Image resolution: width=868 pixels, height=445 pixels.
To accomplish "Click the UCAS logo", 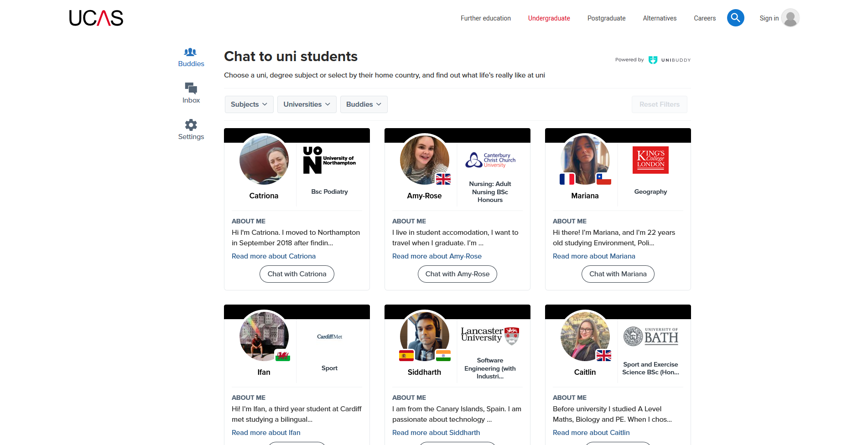I will 96,18.
